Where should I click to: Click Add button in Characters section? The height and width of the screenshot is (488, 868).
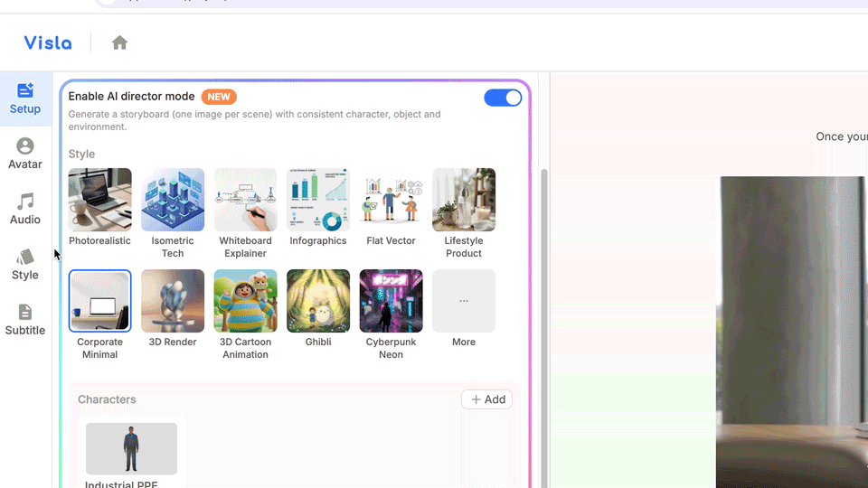click(x=487, y=399)
